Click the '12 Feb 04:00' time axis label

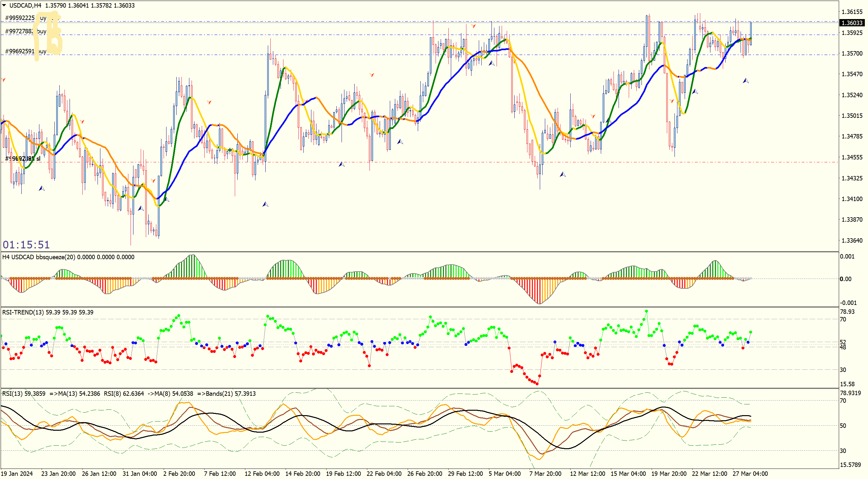click(x=262, y=473)
